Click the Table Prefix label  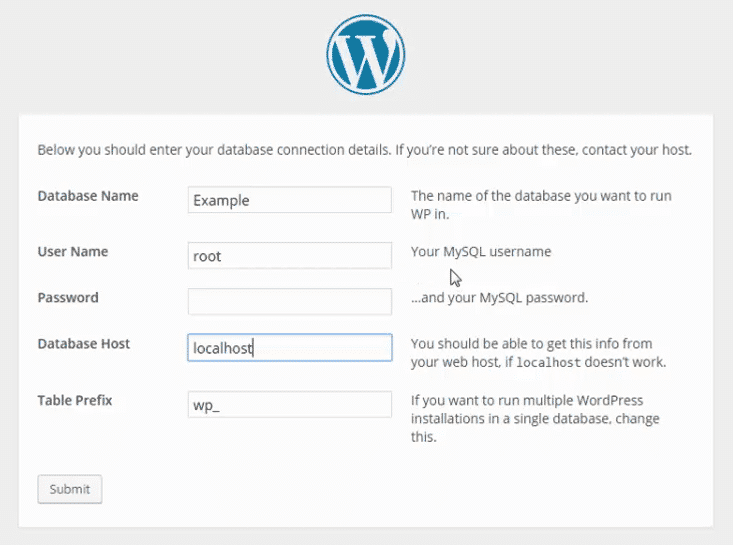pyautogui.click(x=75, y=401)
